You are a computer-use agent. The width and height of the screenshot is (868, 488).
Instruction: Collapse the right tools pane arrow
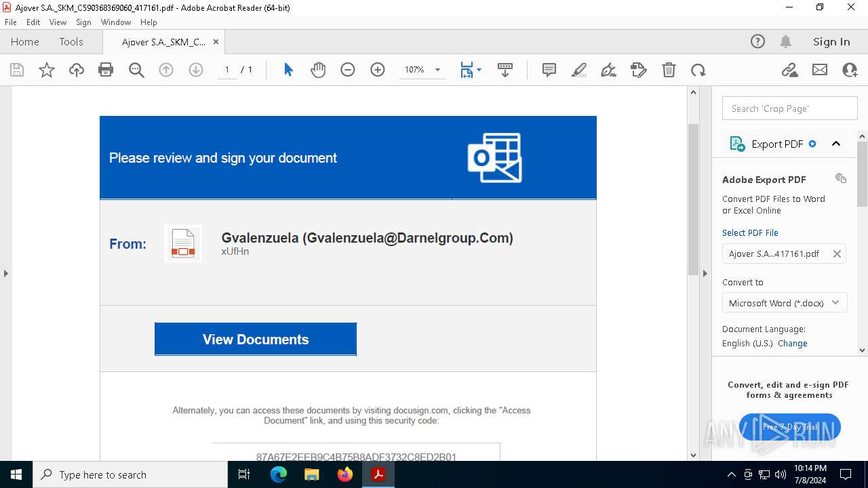click(x=705, y=274)
